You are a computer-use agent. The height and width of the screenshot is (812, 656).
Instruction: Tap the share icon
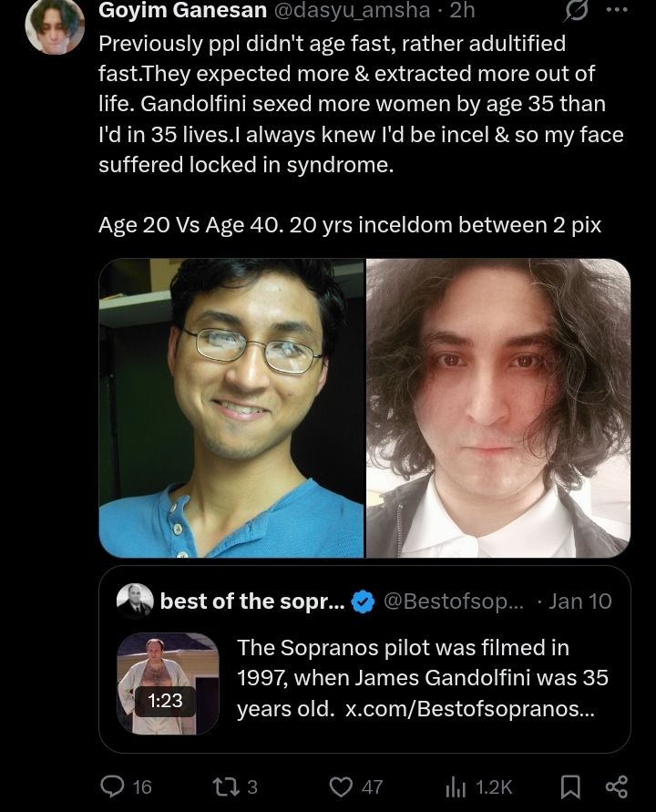tap(617, 786)
